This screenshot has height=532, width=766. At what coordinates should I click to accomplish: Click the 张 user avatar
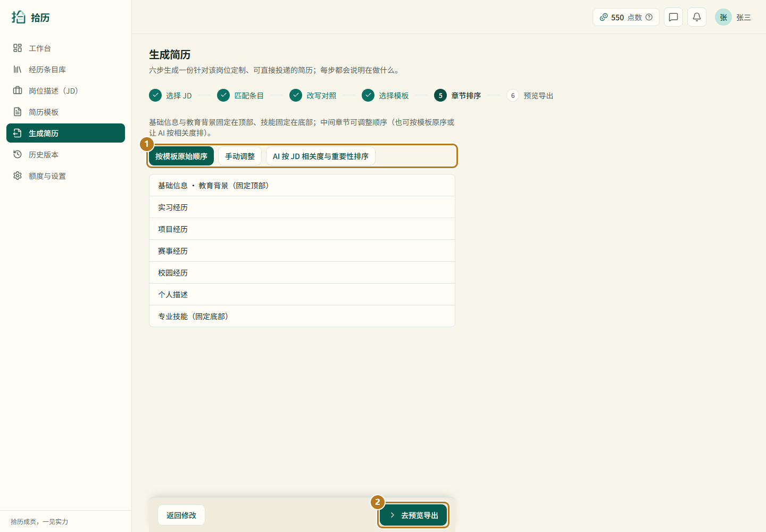723,17
